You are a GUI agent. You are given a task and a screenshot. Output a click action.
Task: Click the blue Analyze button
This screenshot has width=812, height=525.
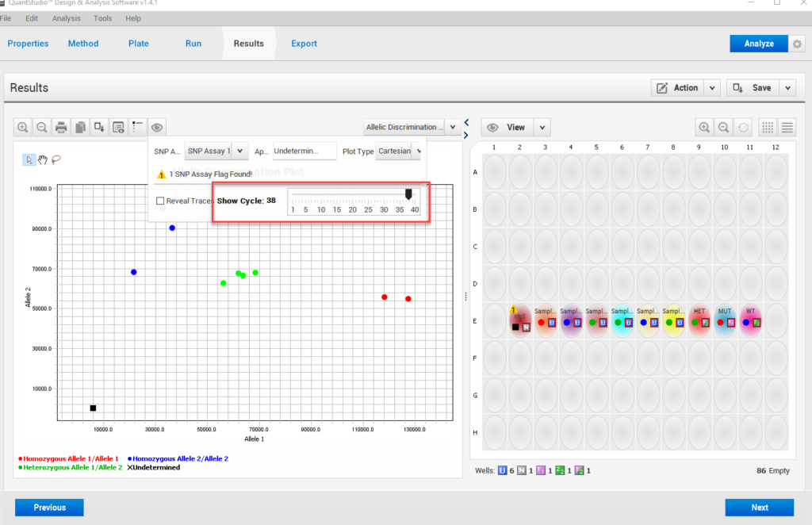coord(759,44)
